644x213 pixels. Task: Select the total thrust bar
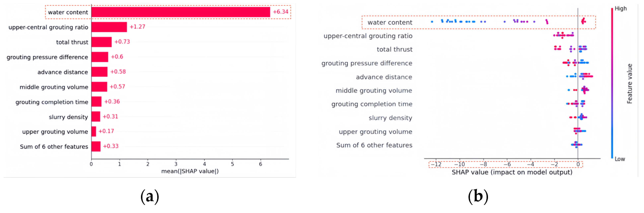(101, 42)
